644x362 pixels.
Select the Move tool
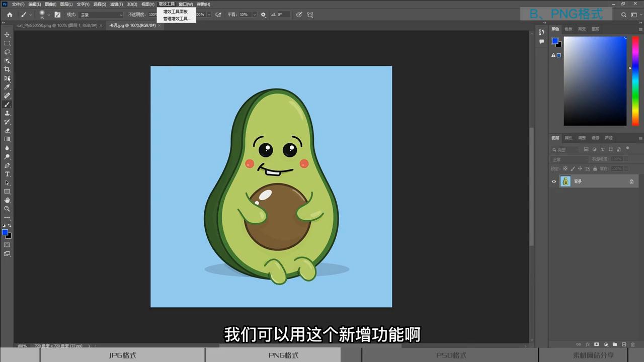7,35
